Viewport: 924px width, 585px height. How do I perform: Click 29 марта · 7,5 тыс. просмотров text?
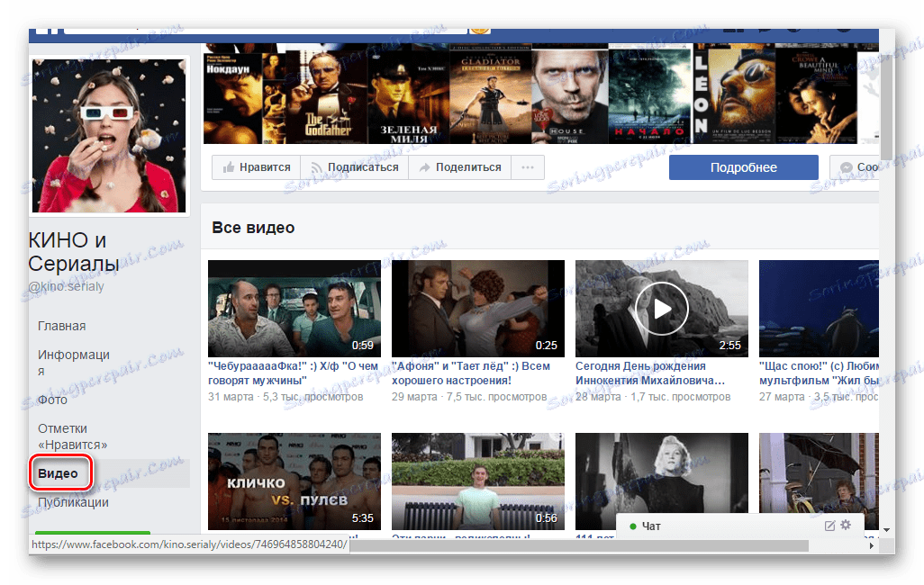click(469, 397)
